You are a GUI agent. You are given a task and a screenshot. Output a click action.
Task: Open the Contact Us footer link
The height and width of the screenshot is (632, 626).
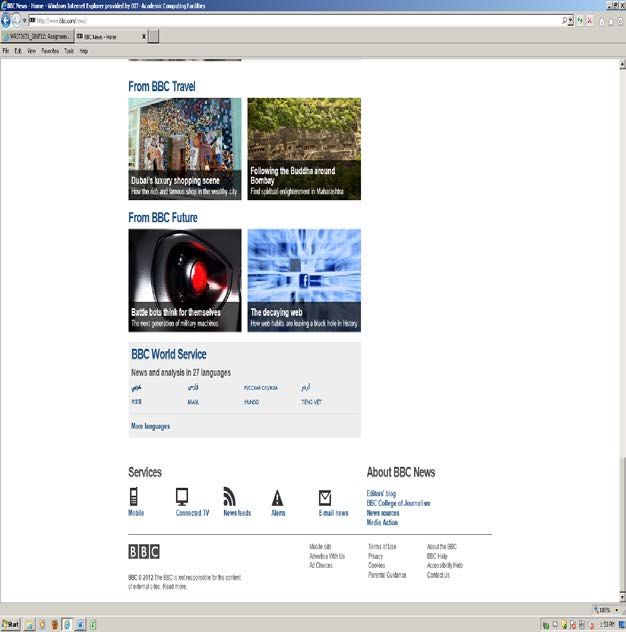click(438, 575)
